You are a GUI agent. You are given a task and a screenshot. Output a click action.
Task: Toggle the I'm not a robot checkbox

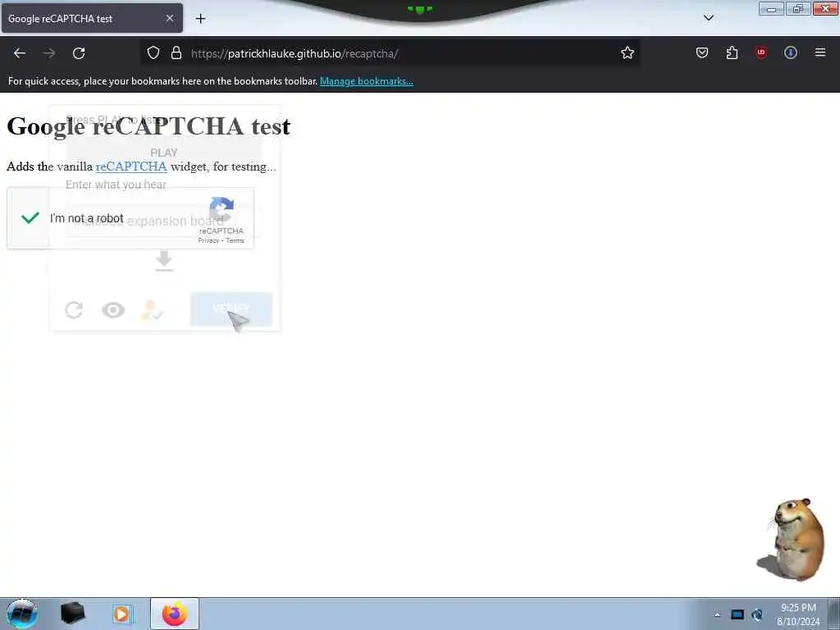30,217
